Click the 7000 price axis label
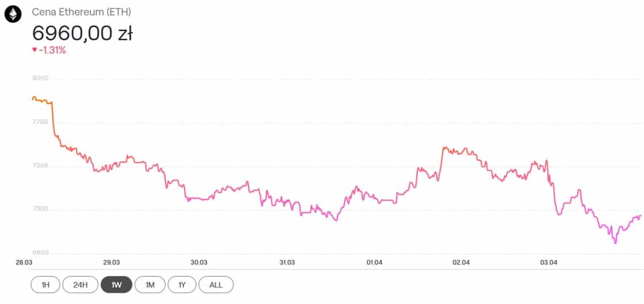Image resolution: width=644 pixels, height=304 pixels. point(40,209)
